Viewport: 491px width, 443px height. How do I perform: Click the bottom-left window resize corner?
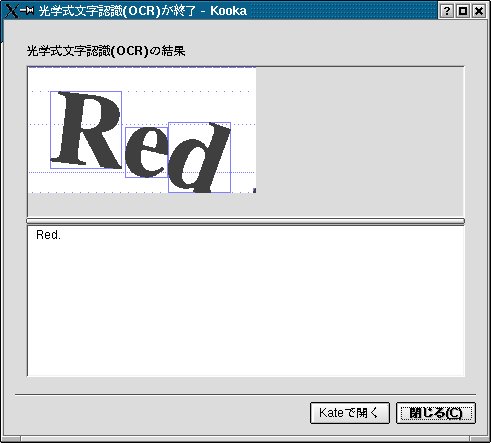[10, 438]
